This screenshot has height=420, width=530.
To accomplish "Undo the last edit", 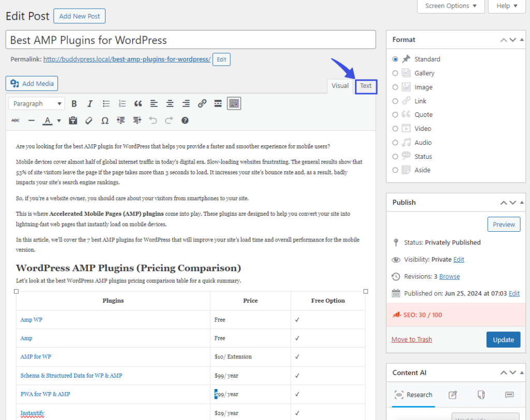I will (153, 121).
